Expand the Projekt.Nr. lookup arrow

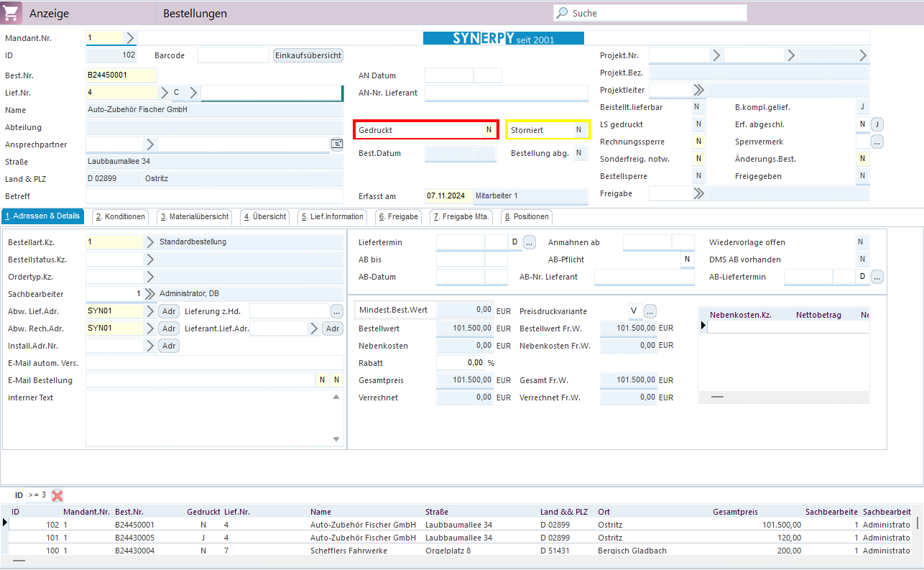tap(716, 55)
